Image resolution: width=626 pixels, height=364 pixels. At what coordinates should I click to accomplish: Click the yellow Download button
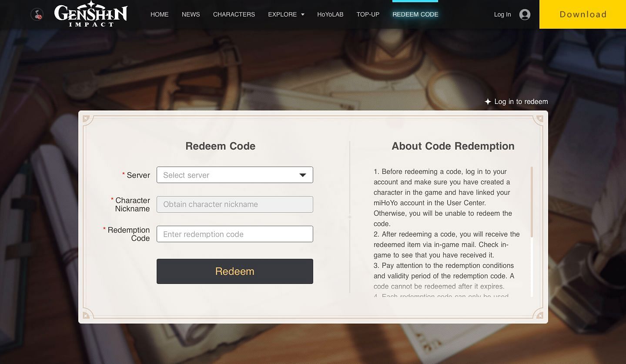pos(583,14)
